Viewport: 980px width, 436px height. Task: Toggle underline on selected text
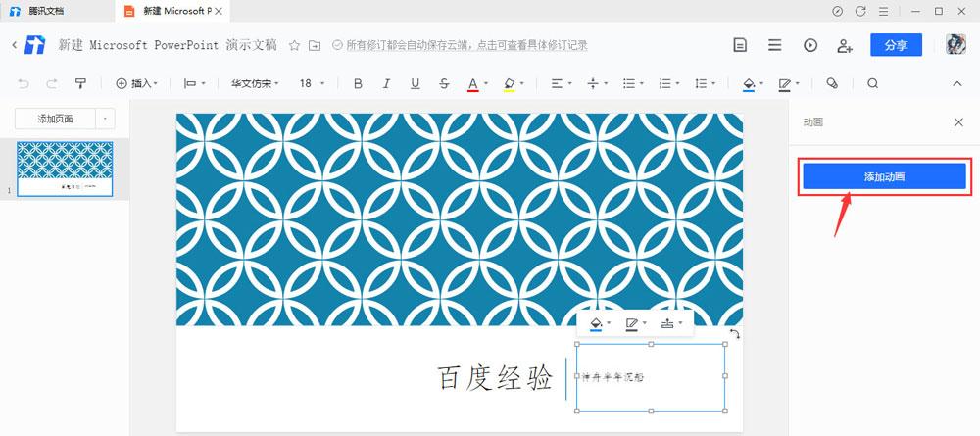point(416,84)
